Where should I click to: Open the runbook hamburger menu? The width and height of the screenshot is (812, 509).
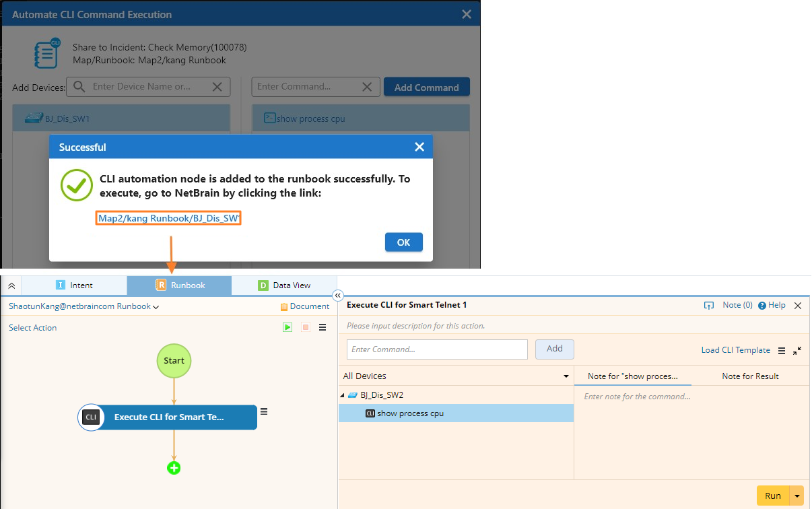click(323, 327)
